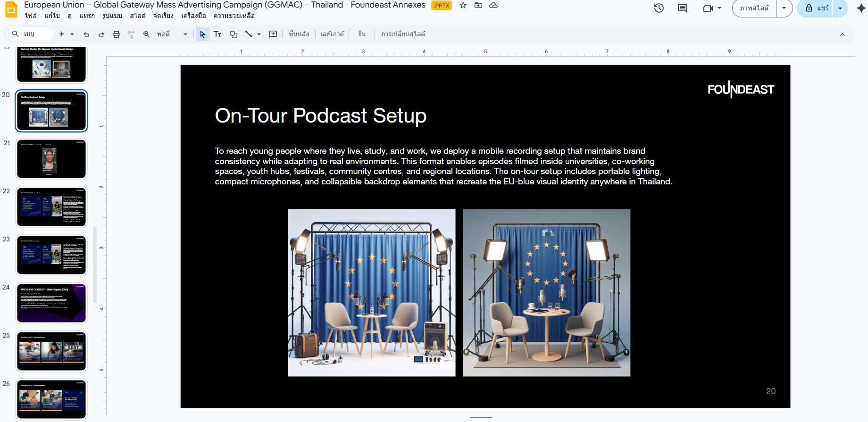Open the Insert (แทรก) menu
This screenshot has height=422, width=868.
pyautogui.click(x=87, y=16)
